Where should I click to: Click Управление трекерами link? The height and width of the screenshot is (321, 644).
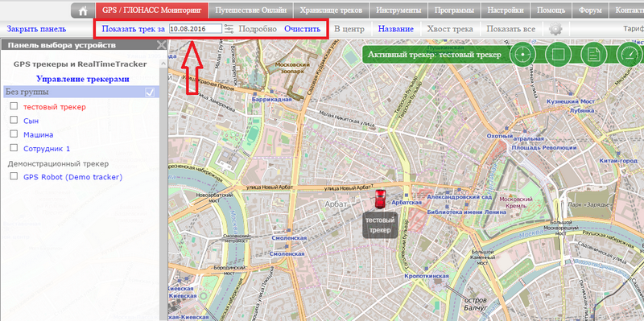tap(83, 79)
